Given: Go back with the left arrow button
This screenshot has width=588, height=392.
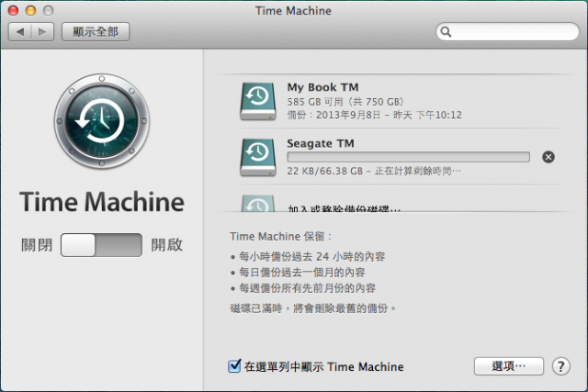Looking at the screenshot, I should pyautogui.click(x=20, y=32).
